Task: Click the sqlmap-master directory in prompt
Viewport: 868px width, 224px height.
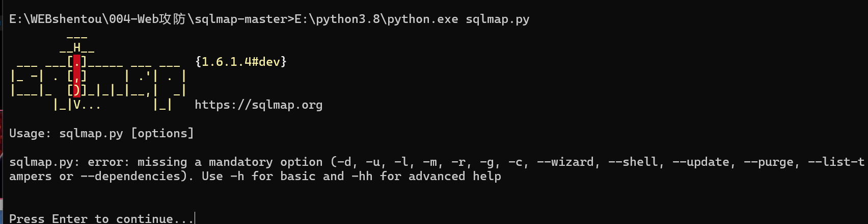Action: pos(241,19)
